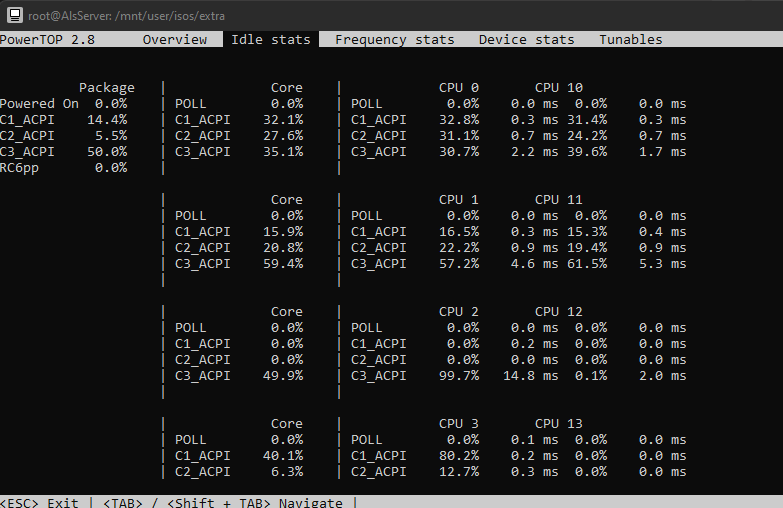Open the Frequency stats tab

coord(394,39)
